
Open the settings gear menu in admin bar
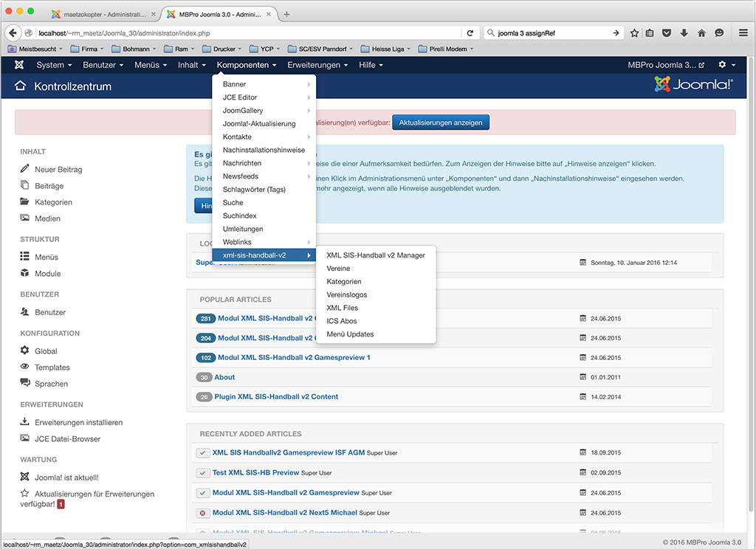click(x=726, y=65)
